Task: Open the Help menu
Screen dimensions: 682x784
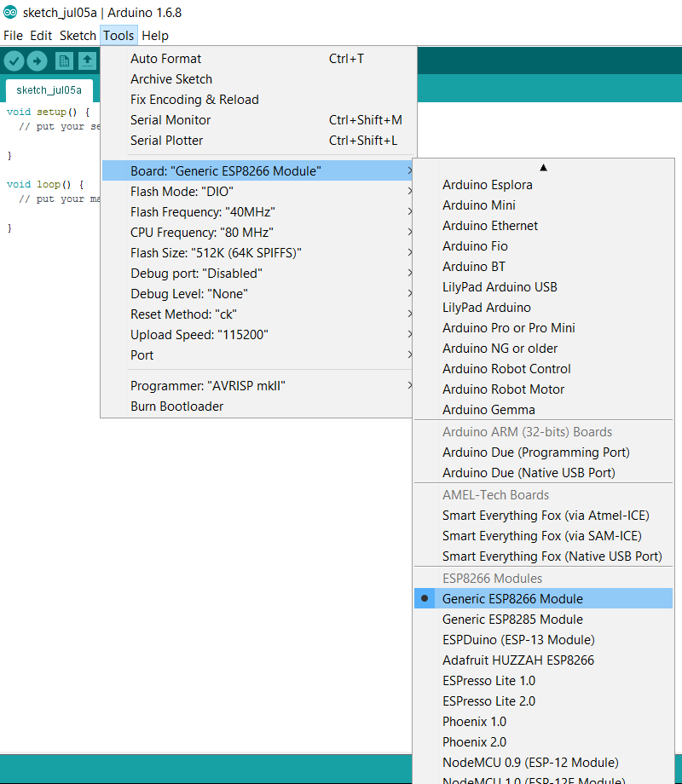Action: click(155, 36)
